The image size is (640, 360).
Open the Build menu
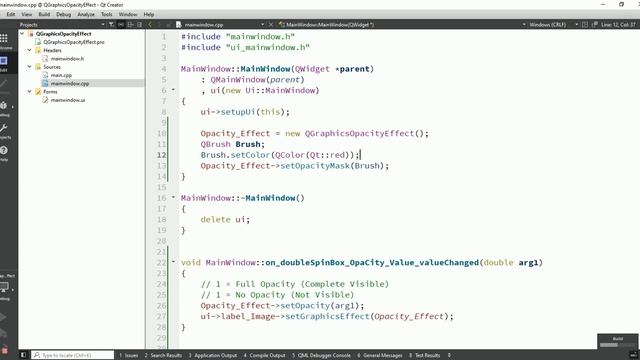tap(44, 14)
